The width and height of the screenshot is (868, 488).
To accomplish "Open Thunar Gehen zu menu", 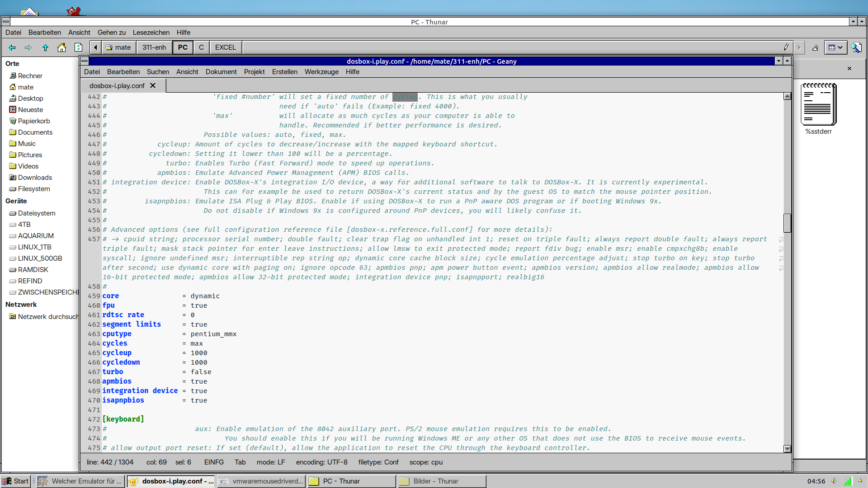I will pyautogui.click(x=112, y=33).
